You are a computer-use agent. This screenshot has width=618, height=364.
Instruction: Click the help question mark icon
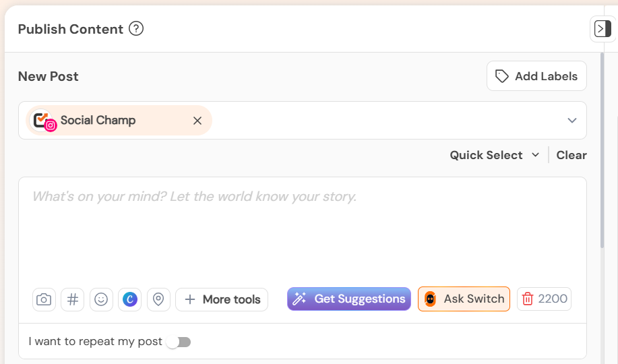click(136, 29)
